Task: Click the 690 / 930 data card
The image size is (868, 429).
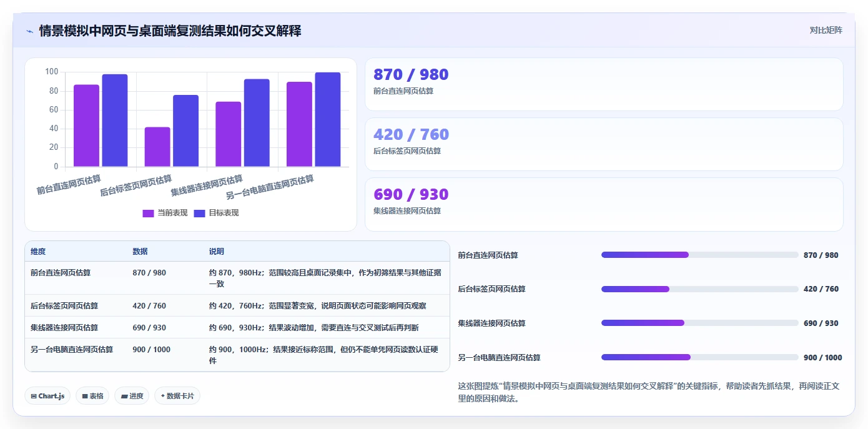Action: [604, 204]
